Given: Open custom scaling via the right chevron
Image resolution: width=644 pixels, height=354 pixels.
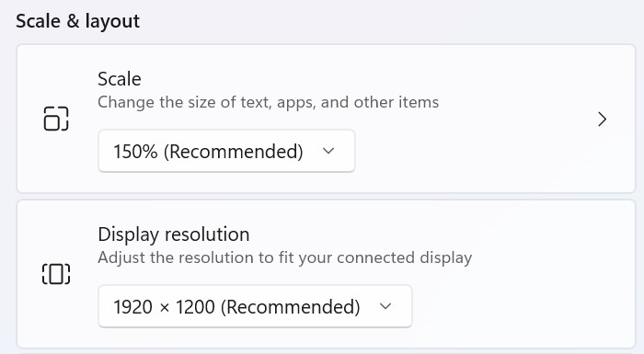Looking at the screenshot, I should click(x=602, y=120).
